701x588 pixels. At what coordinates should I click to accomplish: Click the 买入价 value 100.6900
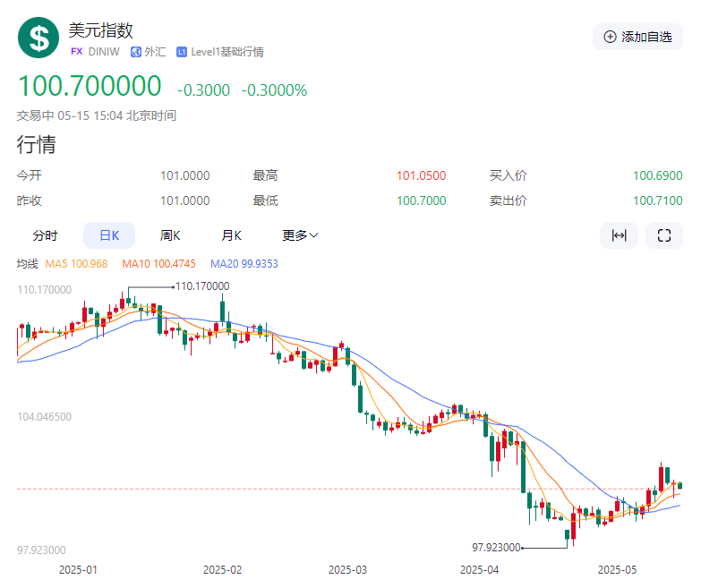(658, 175)
